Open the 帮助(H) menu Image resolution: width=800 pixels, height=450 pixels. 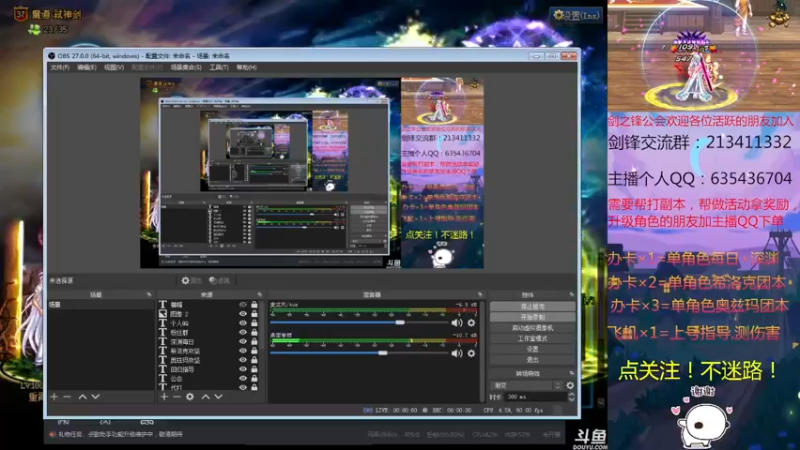tap(246, 67)
